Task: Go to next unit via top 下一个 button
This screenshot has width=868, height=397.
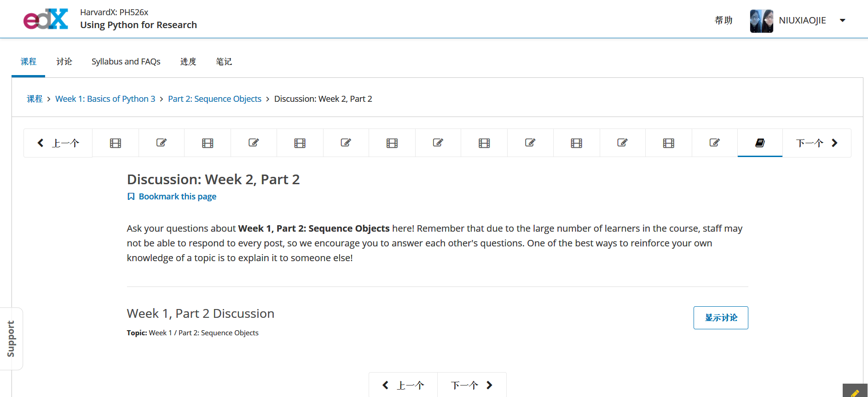Action: pos(817,143)
